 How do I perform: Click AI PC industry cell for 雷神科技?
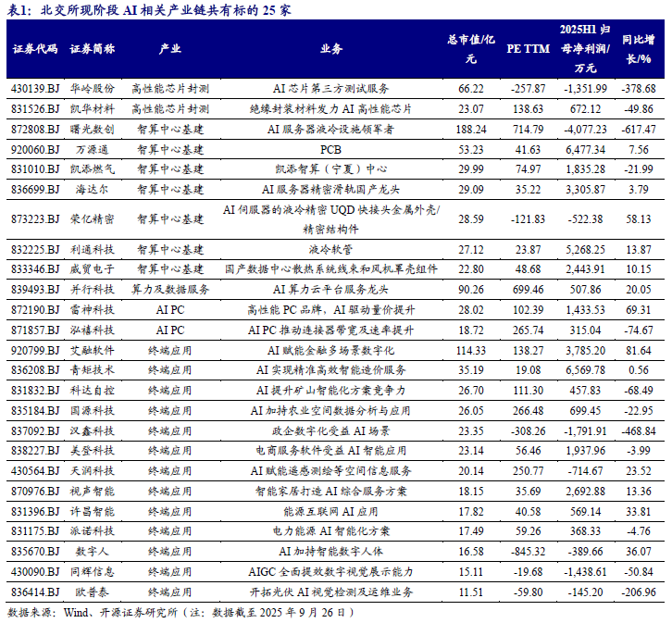[x=170, y=310]
